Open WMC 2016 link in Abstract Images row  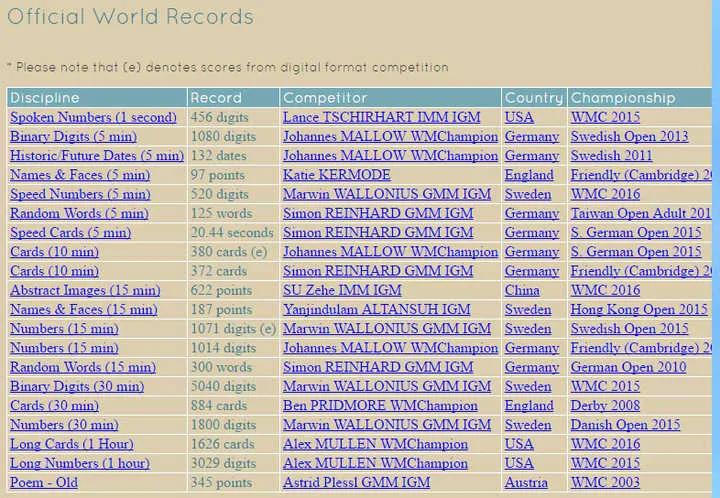[x=605, y=291]
